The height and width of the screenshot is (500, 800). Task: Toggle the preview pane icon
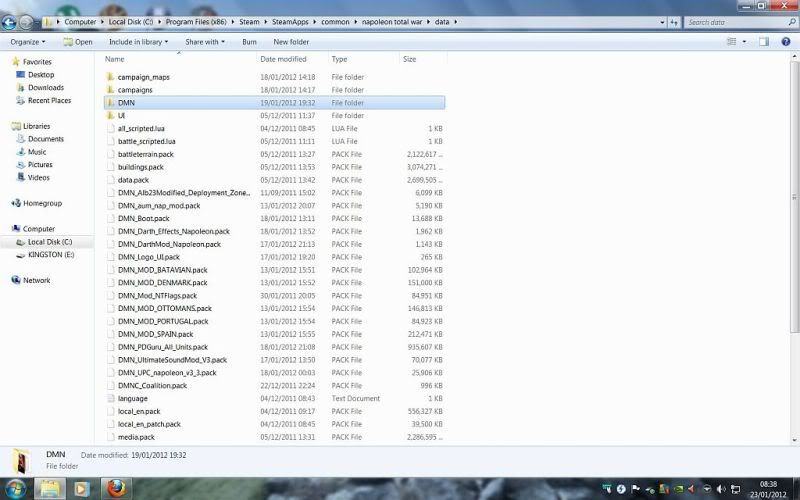tap(763, 42)
